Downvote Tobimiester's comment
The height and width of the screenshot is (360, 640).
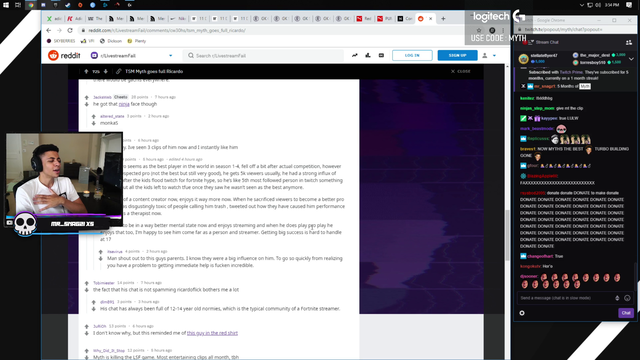tap(87, 290)
